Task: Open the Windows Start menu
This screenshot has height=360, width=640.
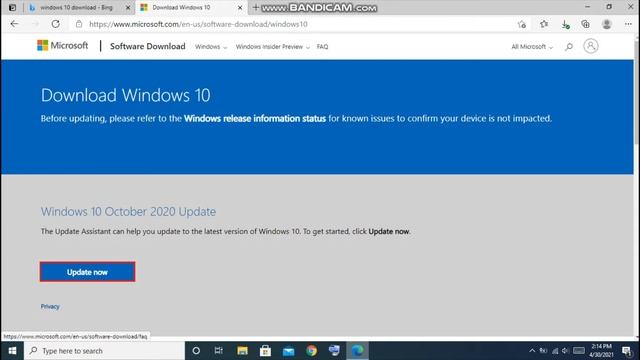Action: 12,351
